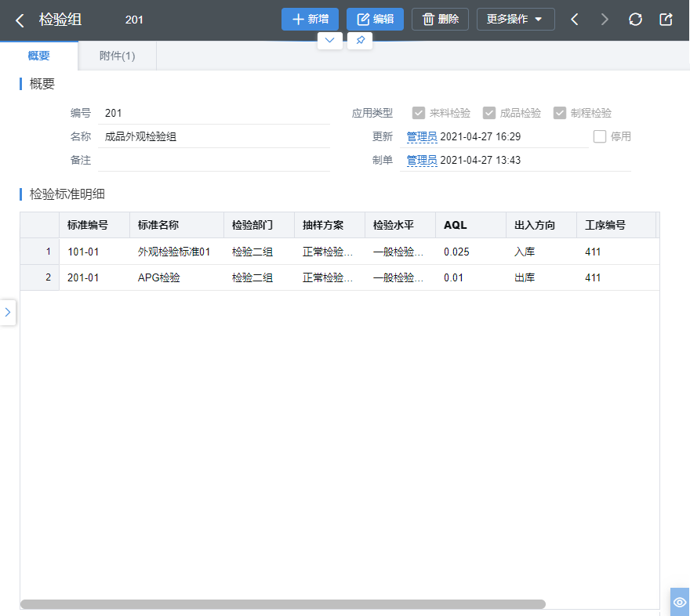The width and height of the screenshot is (690, 616).
Task: Click the 工序编号 column header
Action: point(616,225)
